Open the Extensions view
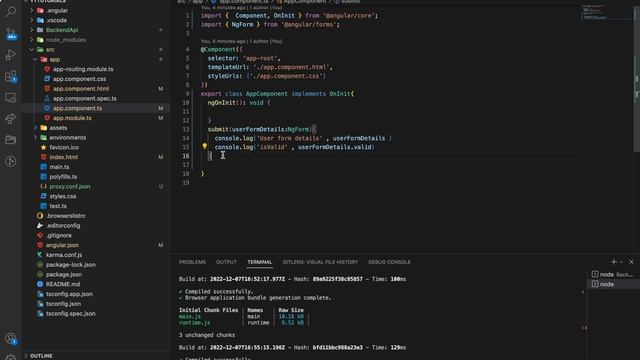The image size is (640, 360). (11, 76)
